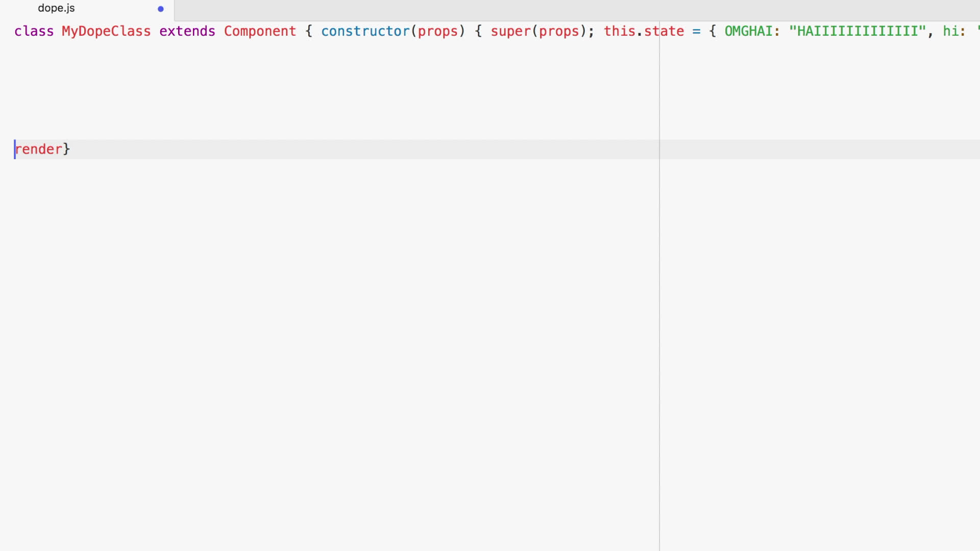Click 'props' inside the super call
The image size is (980, 551).
559,31
